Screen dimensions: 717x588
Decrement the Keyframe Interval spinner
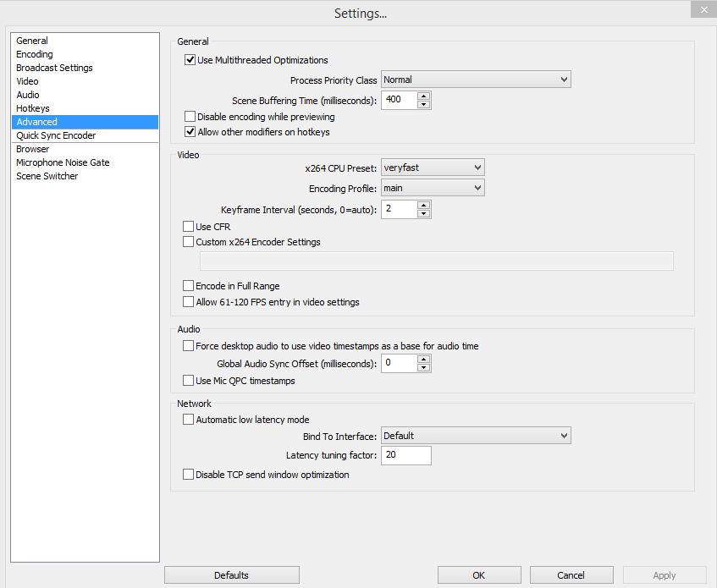click(424, 214)
